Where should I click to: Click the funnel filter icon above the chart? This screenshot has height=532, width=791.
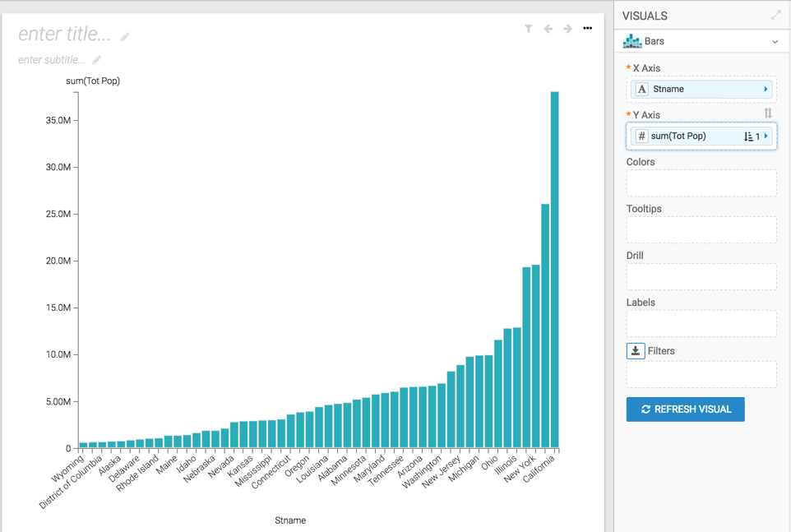[529, 29]
